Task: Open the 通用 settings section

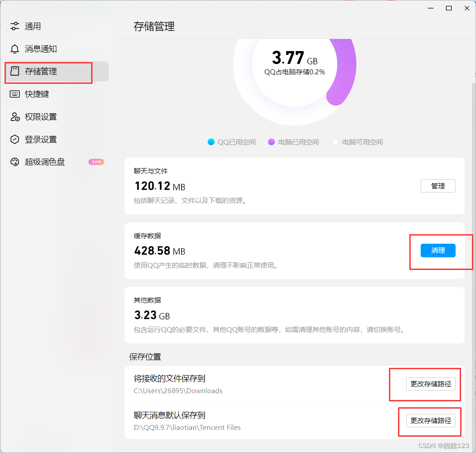Action: 57,26
